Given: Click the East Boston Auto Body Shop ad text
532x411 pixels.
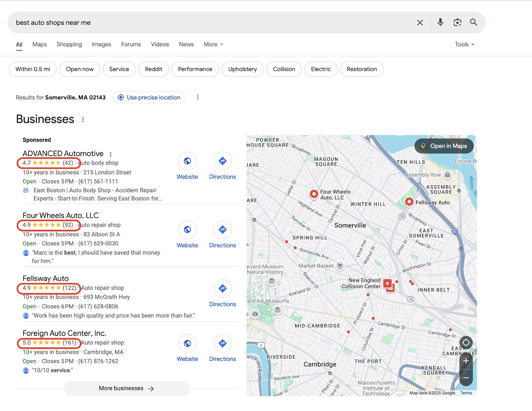Looking at the screenshot, I should coord(98,194).
